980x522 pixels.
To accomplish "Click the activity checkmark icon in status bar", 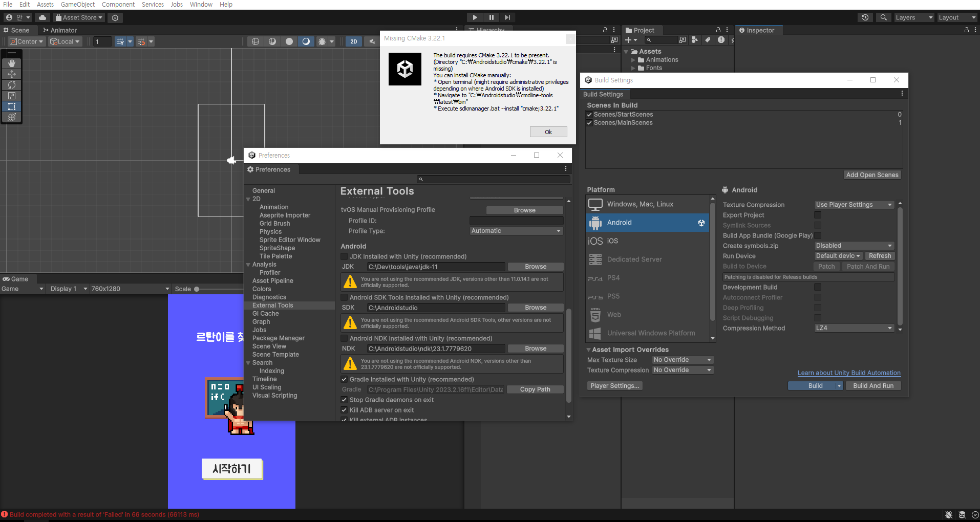I will click(975, 515).
